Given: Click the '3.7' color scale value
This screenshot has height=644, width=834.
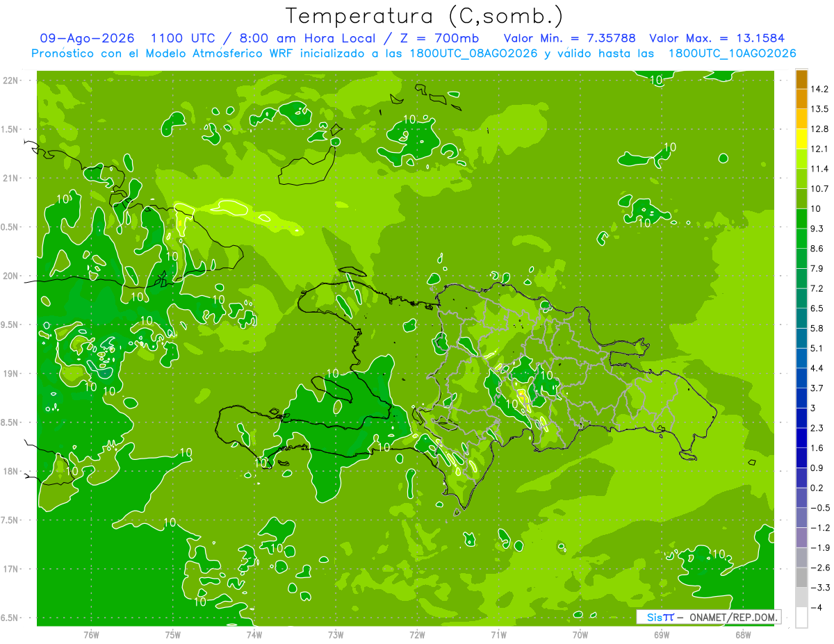Looking at the screenshot, I should click(x=818, y=388).
